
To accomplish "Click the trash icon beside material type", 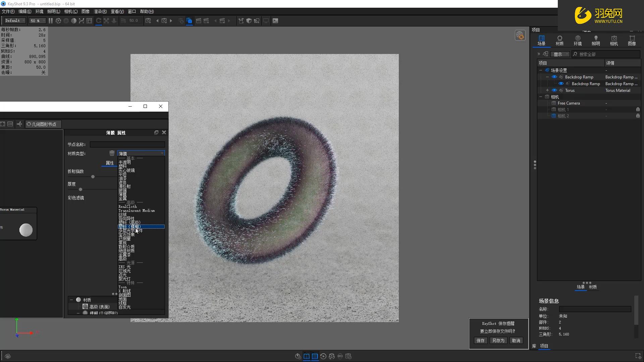I will point(112,153).
